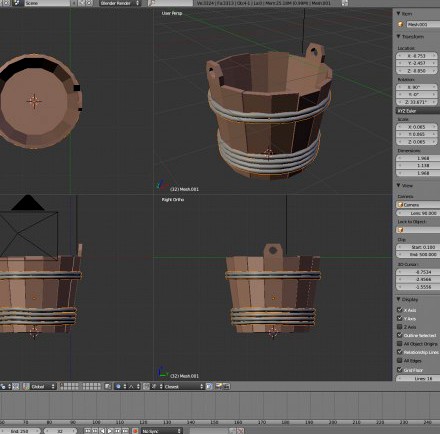Image resolution: width=440 pixels, height=434 pixels.
Task: Jump to the previous keyframe
Action: coord(95,431)
